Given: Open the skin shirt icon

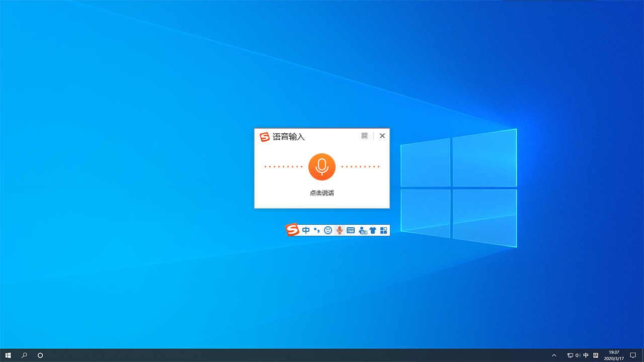Looking at the screenshot, I should (373, 230).
